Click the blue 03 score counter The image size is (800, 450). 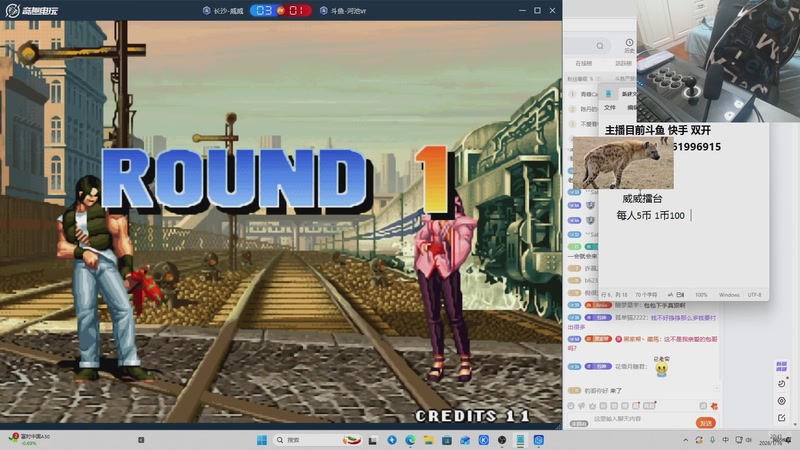pos(264,10)
